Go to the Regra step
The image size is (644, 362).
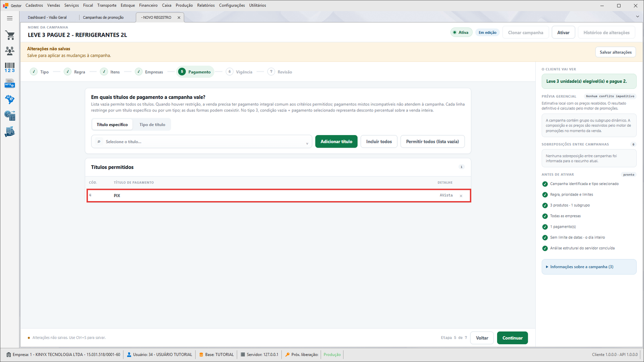pyautogui.click(x=75, y=72)
